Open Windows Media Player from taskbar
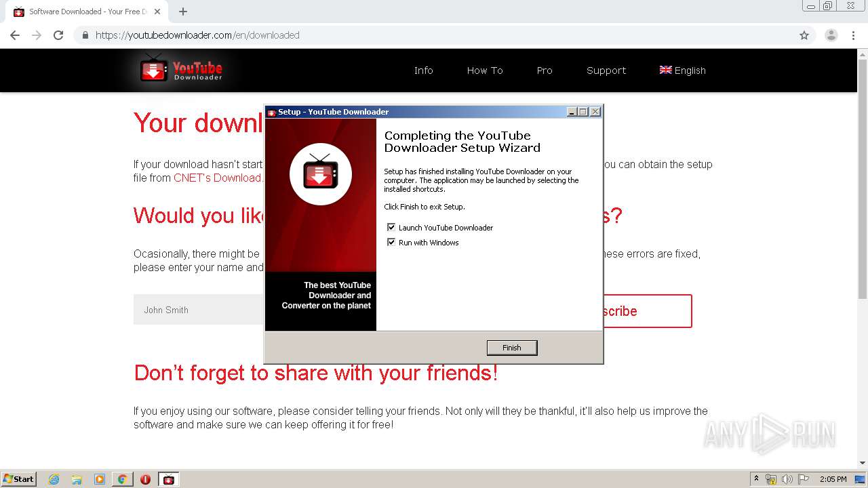Image resolution: width=868 pixels, height=488 pixels. click(100, 479)
